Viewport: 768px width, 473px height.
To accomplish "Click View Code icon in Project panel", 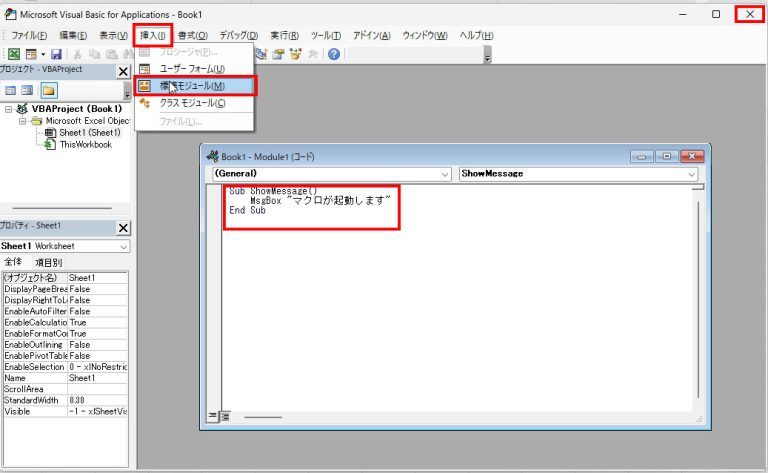I will [11, 90].
